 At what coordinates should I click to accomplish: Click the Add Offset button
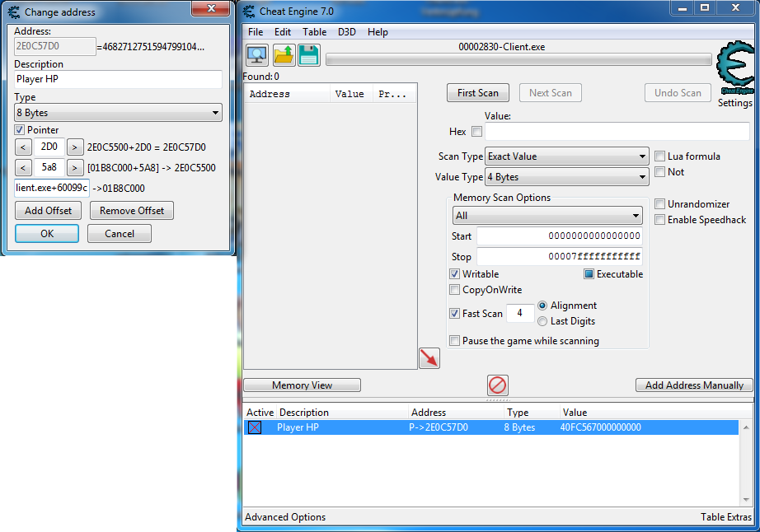tap(48, 211)
